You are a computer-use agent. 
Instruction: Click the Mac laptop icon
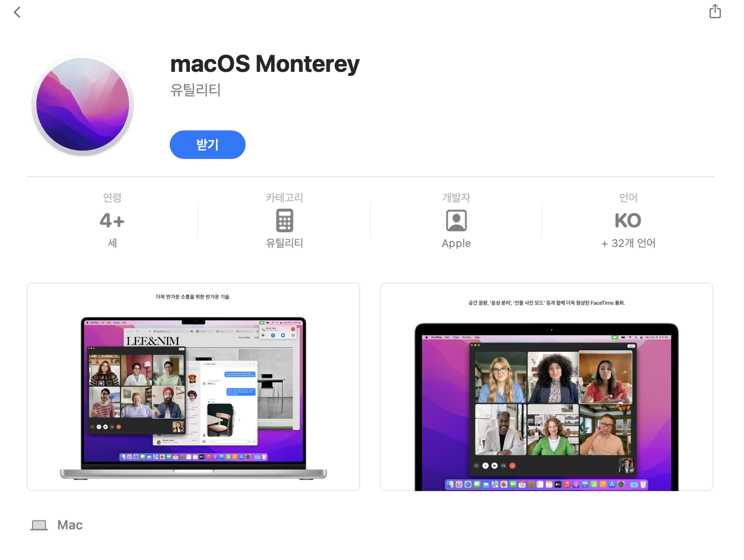pos(39,525)
